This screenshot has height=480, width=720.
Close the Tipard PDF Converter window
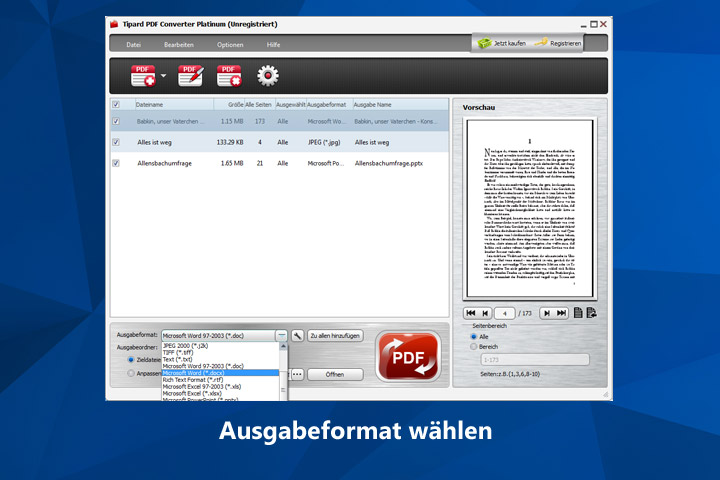(603, 24)
